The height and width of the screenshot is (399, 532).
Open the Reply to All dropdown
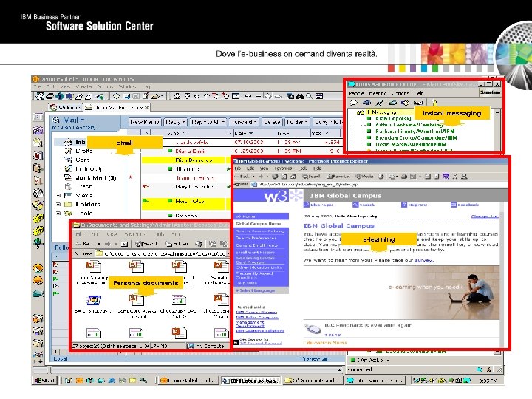pos(208,122)
